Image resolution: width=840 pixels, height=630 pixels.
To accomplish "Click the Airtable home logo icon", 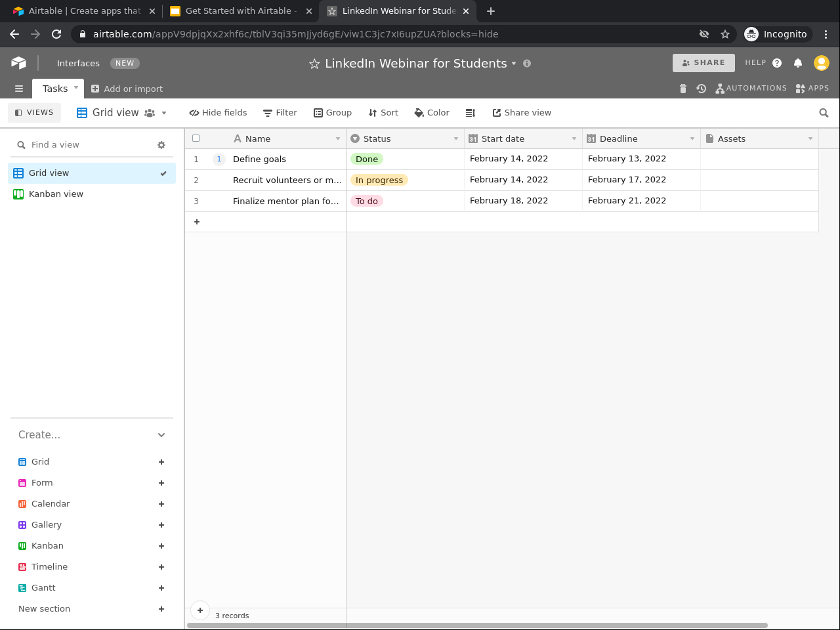I will point(18,62).
